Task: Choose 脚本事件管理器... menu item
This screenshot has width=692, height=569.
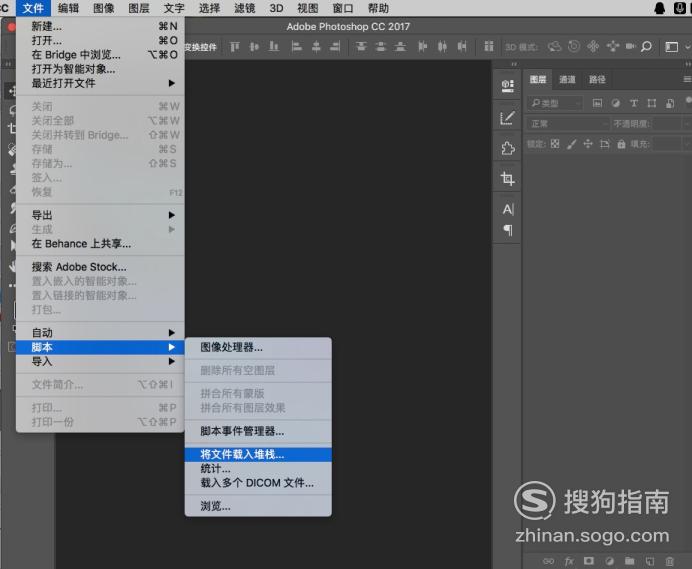Action: click(x=258, y=431)
